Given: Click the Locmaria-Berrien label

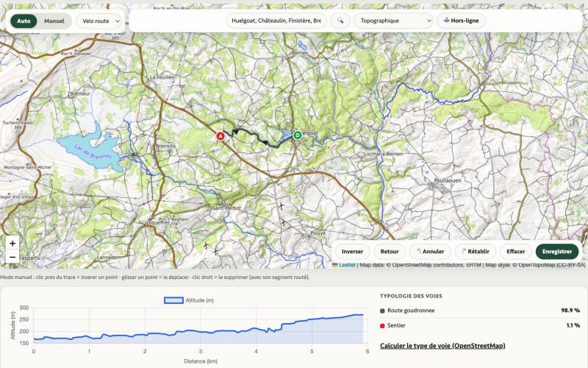Looking at the screenshot, I should (384, 154).
